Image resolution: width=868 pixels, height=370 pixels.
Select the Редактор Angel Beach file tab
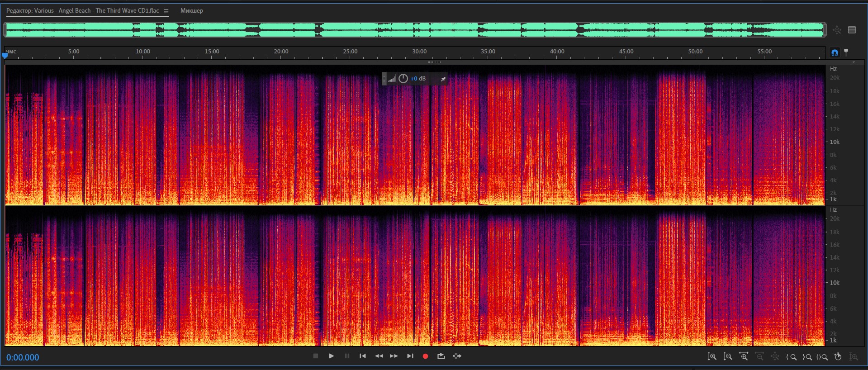pos(82,10)
